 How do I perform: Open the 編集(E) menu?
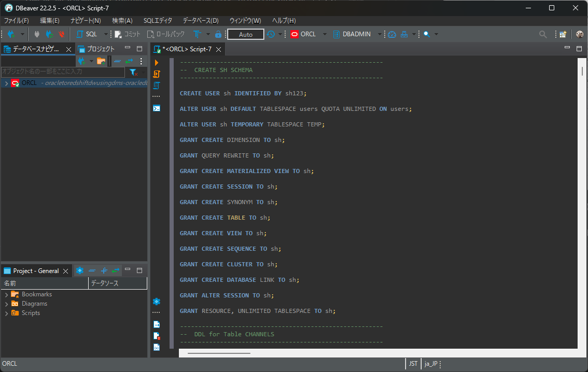[x=49, y=21]
